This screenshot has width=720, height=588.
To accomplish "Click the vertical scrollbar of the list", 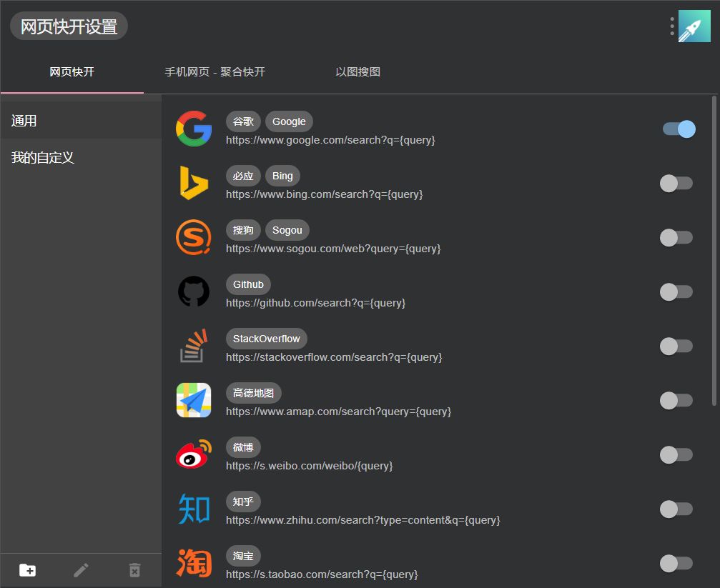I will pos(714,251).
